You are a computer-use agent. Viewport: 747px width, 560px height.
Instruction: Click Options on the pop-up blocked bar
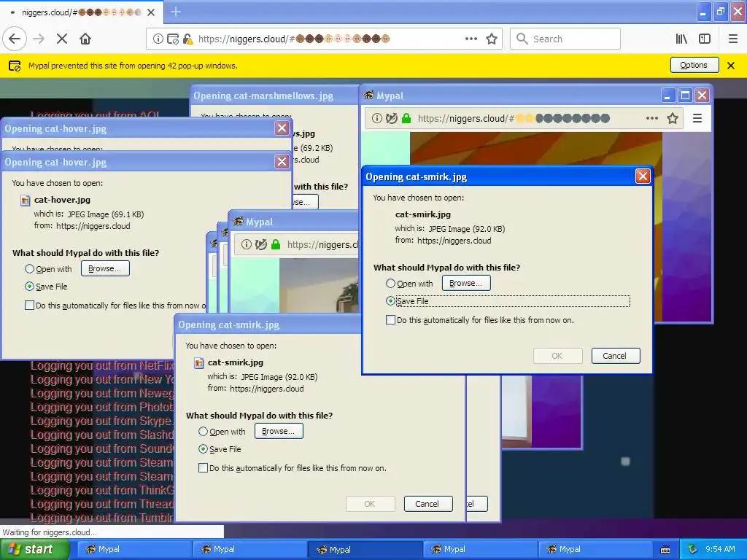click(694, 65)
